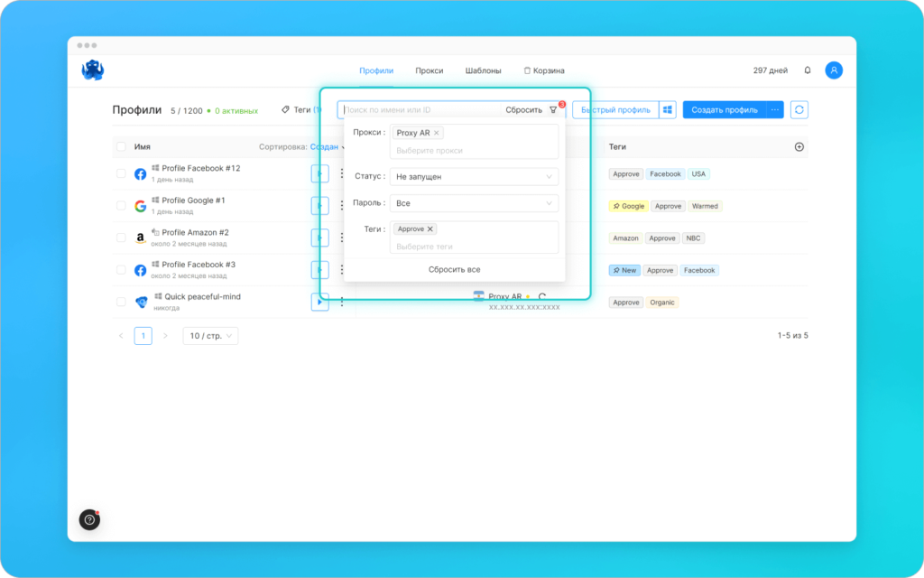Click previous page arrow
This screenshot has width=924, height=578.
(121, 336)
